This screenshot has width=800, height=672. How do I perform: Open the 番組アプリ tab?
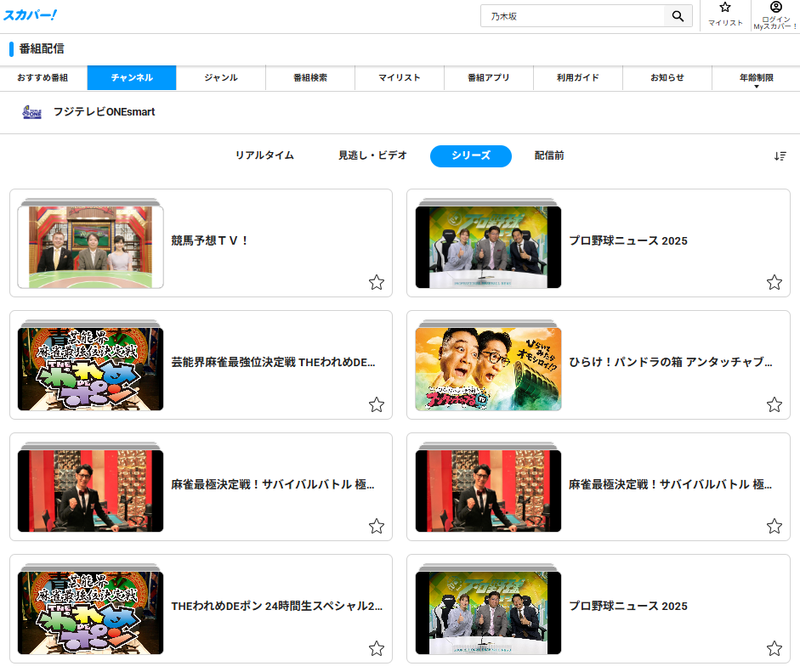click(x=489, y=78)
